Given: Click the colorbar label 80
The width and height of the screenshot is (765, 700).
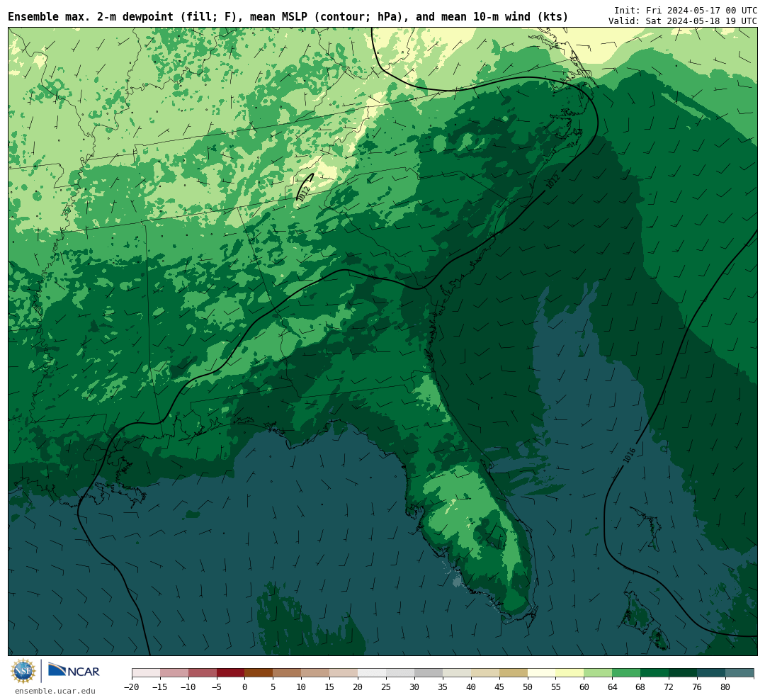Looking at the screenshot, I should (725, 687).
